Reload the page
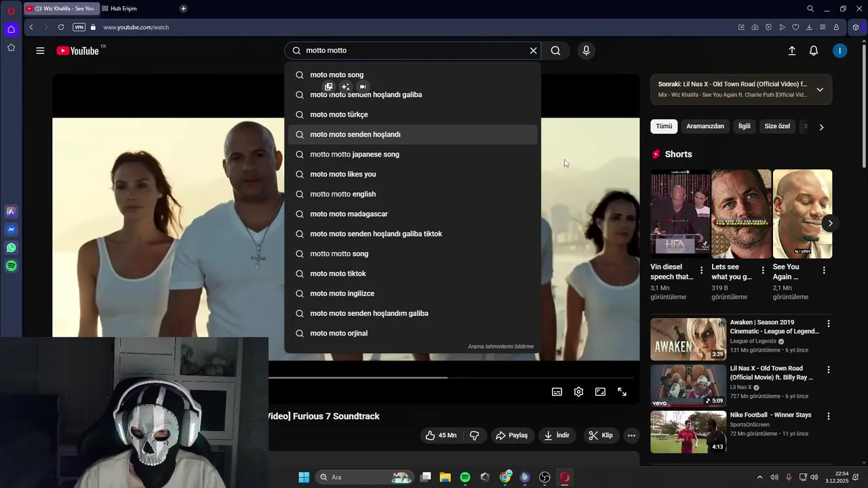Viewport: 868px width, 488px height. (x=61, y=27)
